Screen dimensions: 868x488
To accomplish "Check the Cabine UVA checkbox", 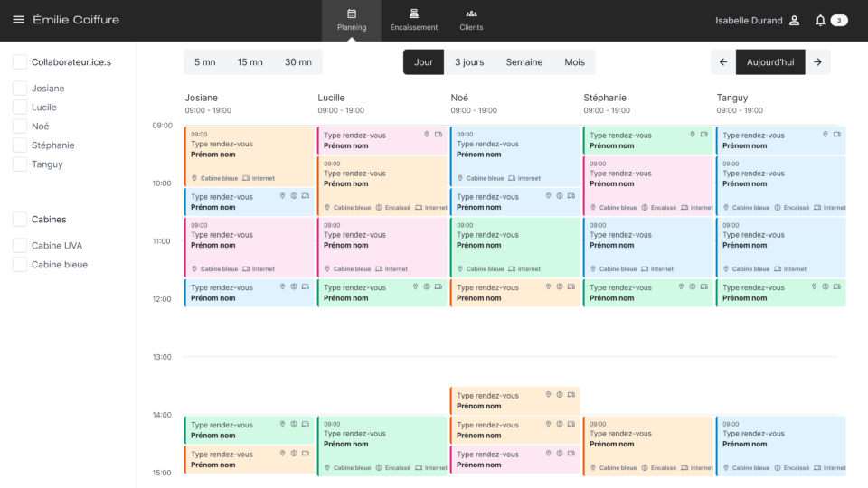I will [x=19, y=246].
